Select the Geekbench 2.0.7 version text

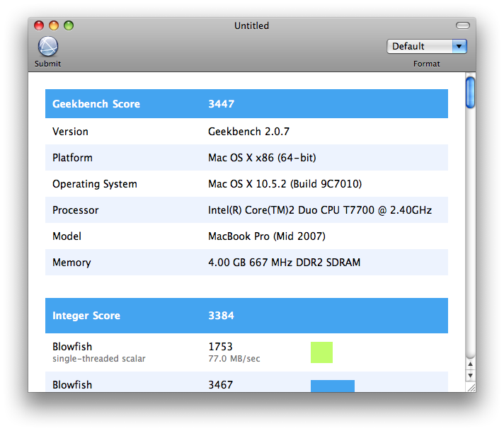(248, 132)
